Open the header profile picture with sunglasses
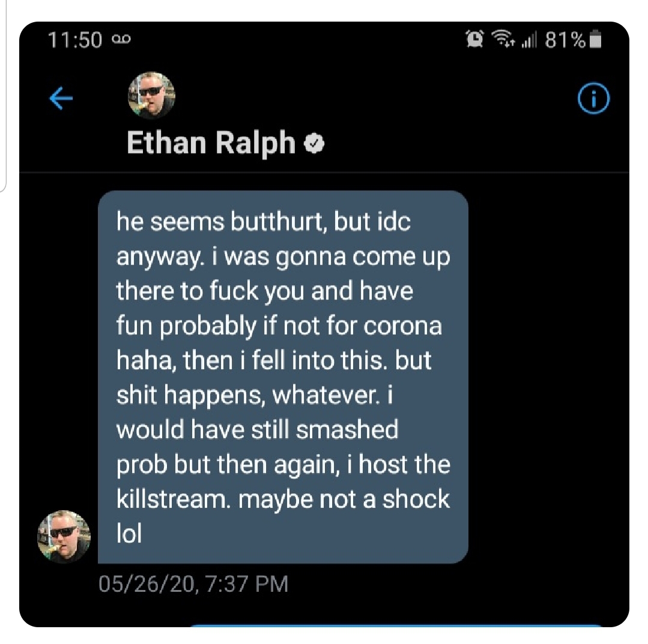Viewport: 648px width, 644px height. (x=152, y=95)
